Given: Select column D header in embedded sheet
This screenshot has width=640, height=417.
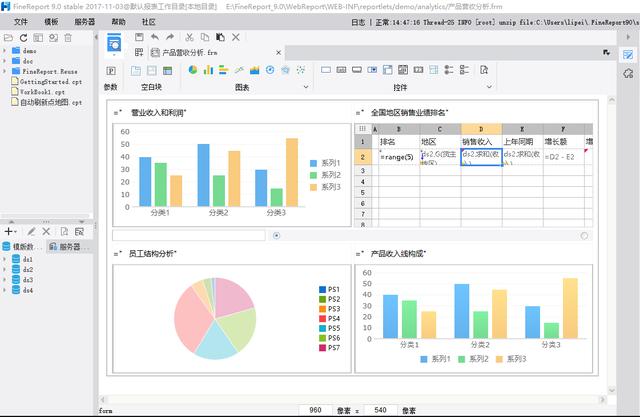Looking at the screenshot, I should tap(481, 129).
